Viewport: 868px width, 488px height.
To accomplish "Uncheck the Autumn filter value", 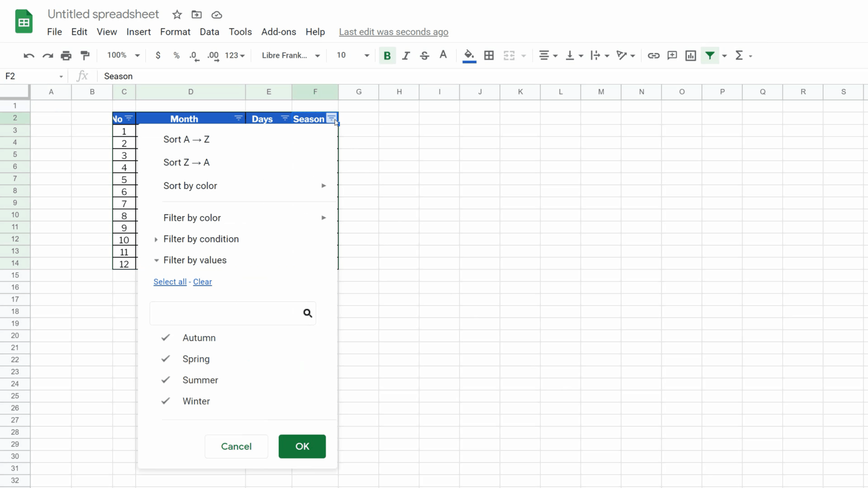I will pos(165,337).
